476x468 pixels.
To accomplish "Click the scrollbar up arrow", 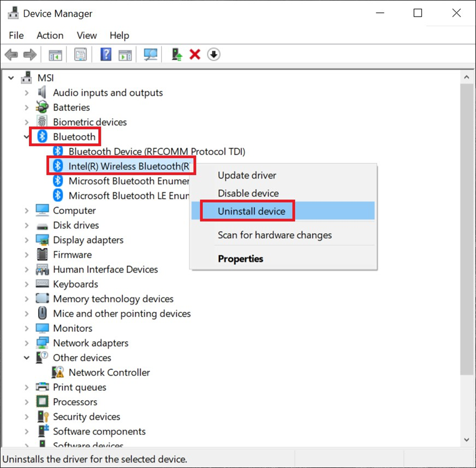I will pos(467,77).
